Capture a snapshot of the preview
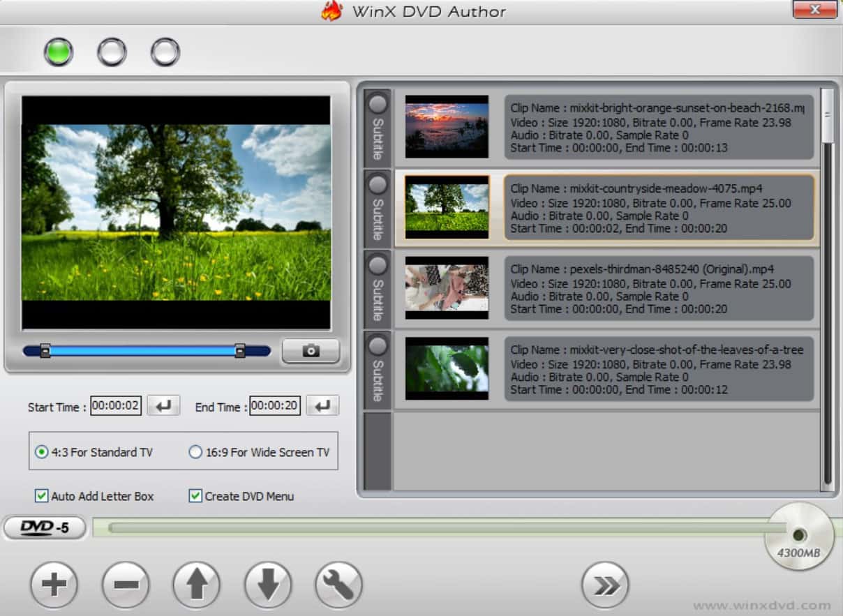Screen dimensions: 843x616 coord(310,351)
